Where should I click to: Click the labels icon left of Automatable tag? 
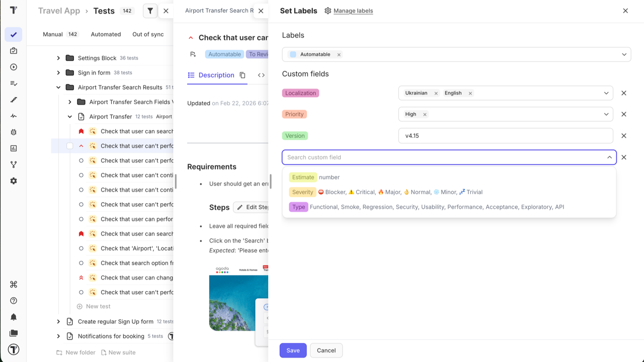193,54
